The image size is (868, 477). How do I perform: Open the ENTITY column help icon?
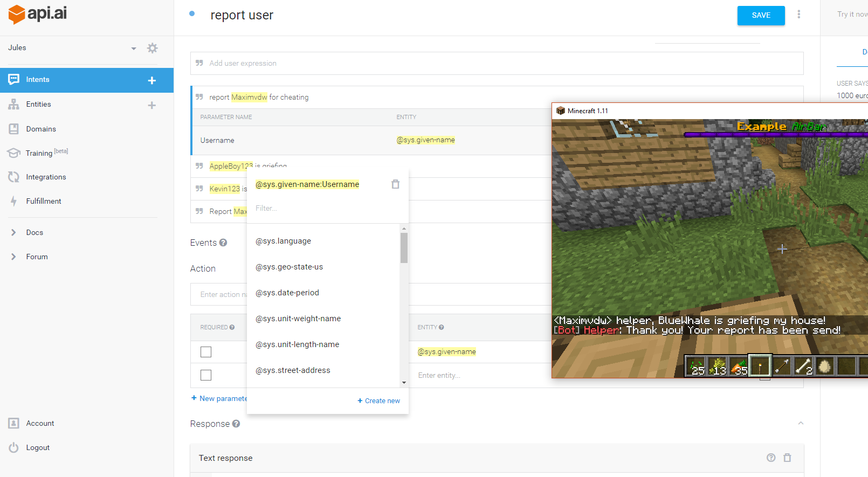point(441,328)
